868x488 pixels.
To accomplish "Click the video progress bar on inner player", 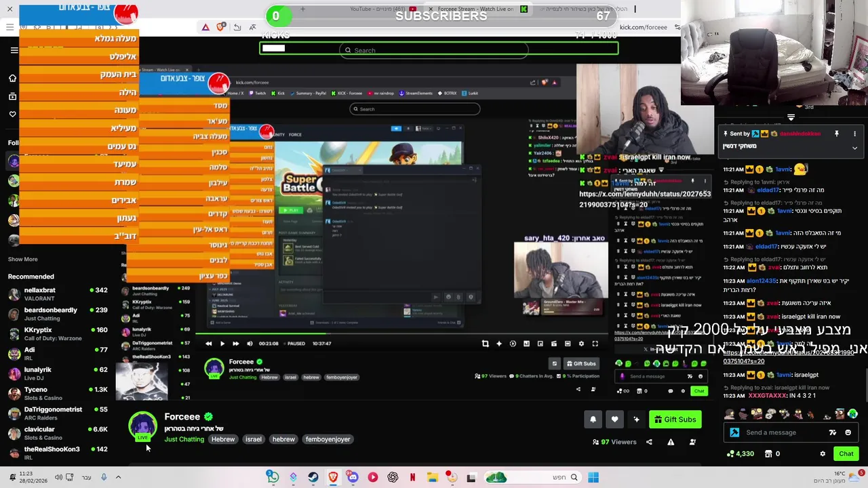I will [x=400, y=333].
